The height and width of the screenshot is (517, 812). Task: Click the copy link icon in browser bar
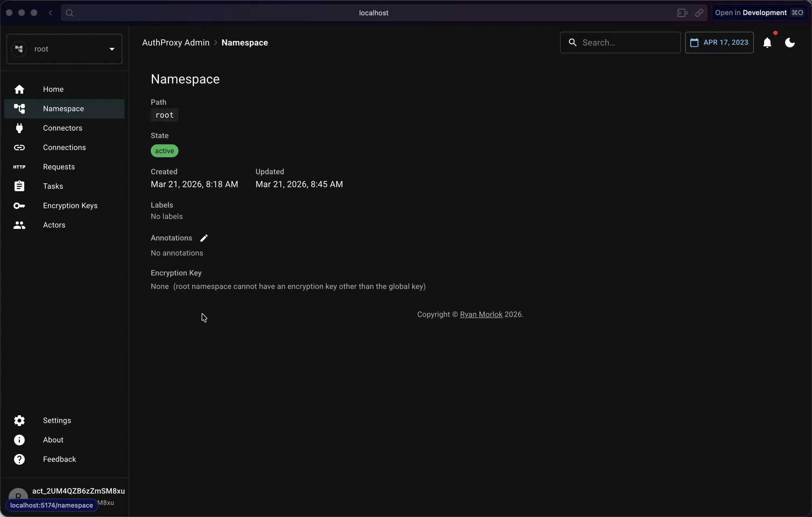(699, 13)
